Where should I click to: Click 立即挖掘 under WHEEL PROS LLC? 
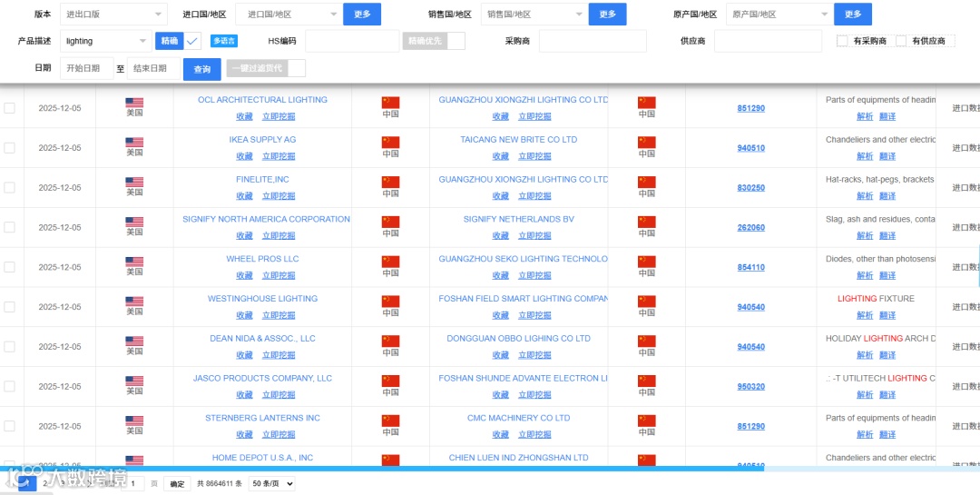coord(279,275)
